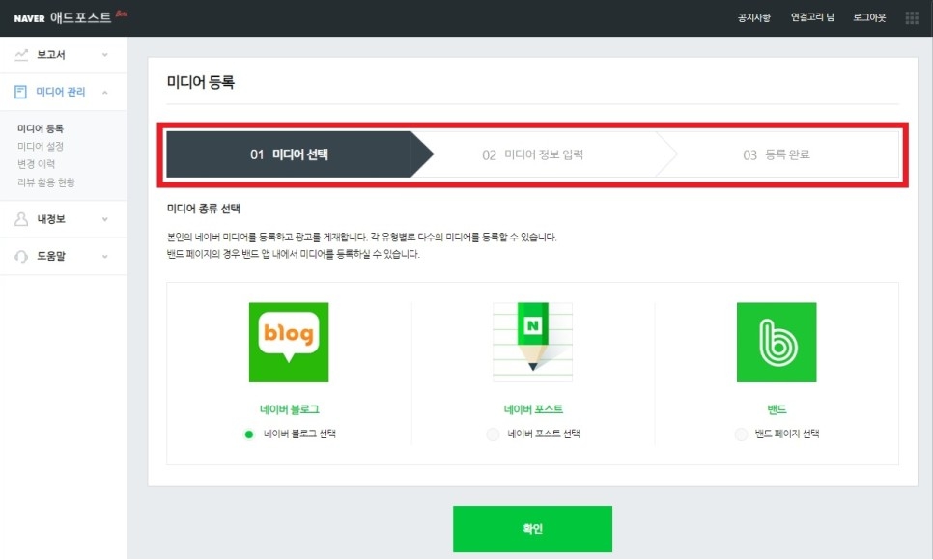Viewport: 933px width, 560px height.
Task: Open the 도움말 sidebar menu
Action: pos(63,257)
